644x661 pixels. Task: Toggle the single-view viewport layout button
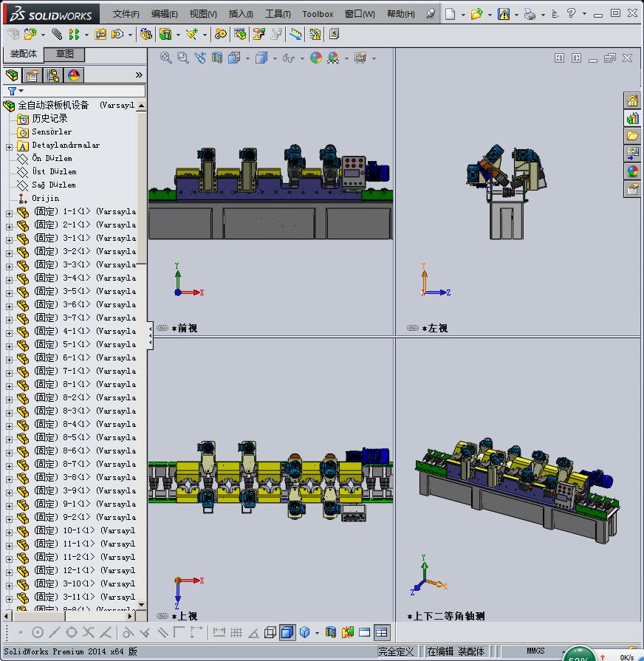coord(364,632)
